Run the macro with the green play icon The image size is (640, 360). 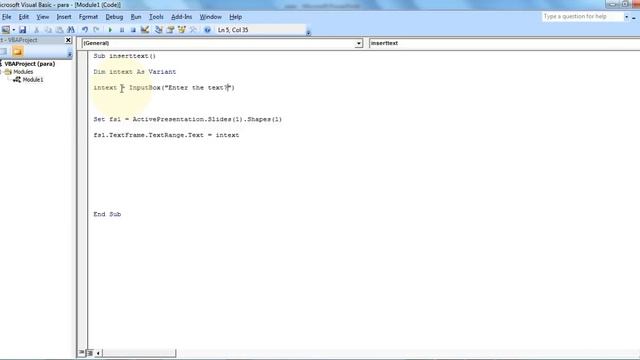tap(110, 30)
